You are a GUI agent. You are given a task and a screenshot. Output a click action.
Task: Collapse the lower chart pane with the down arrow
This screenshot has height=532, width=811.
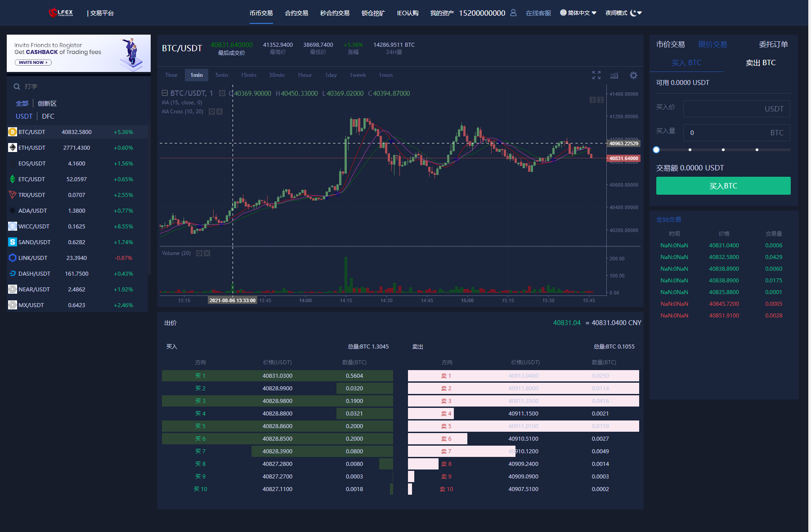592,100
